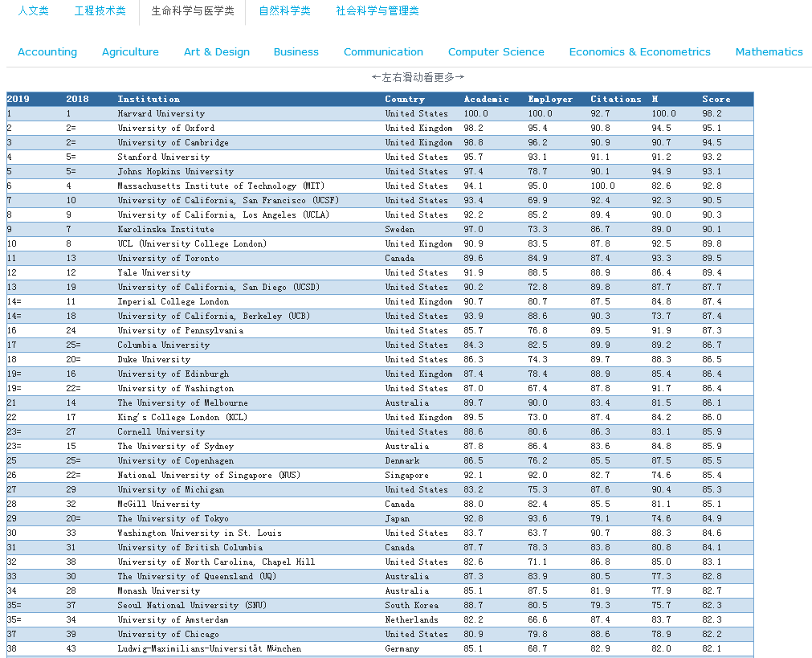
Task: Click the Business subject link
Action: (296, 52)
